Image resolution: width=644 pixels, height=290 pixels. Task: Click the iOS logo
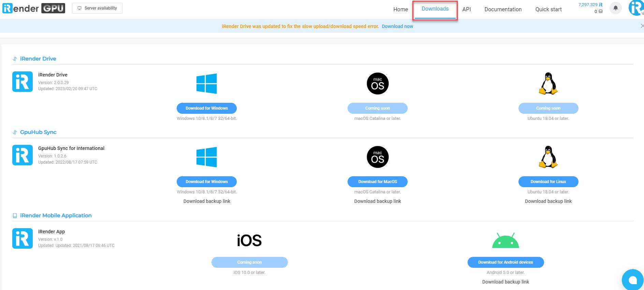249,240
